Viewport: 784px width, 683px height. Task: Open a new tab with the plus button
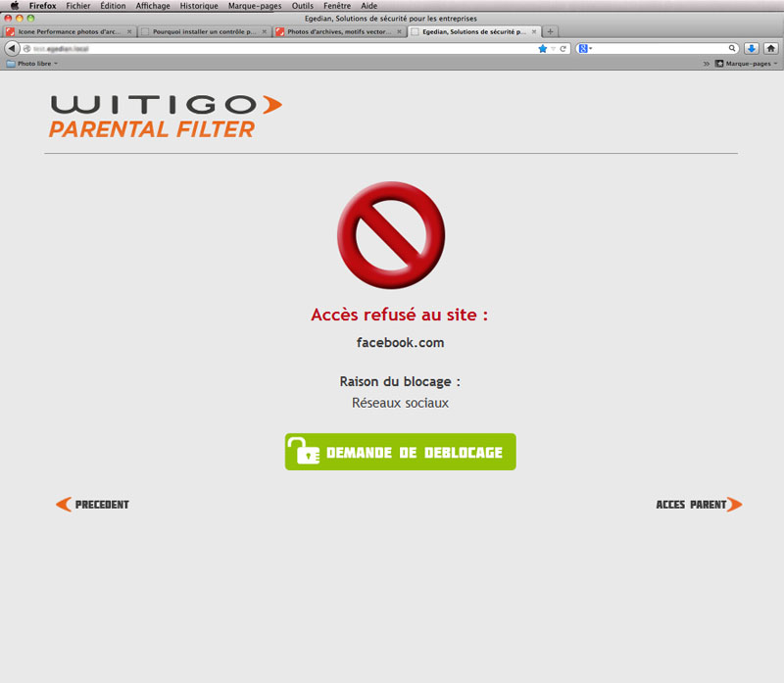551,31
